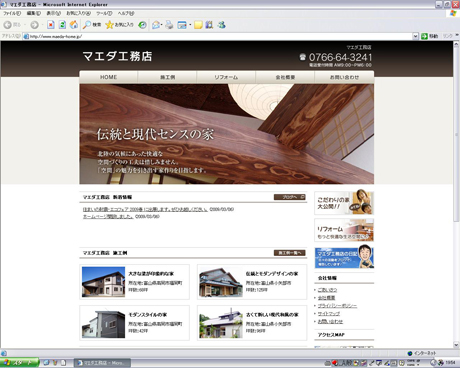The height and width of the screenshot is (368, 460).
Task: Open the リフォーム sidebar banner
Action: [344, 230]
